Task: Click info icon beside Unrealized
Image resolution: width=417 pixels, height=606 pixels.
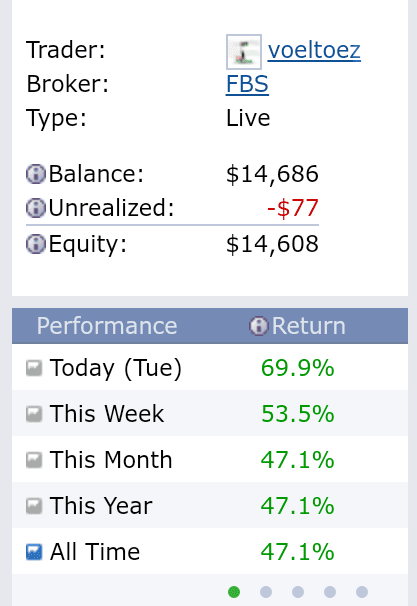Action: [x=36, y=208]
